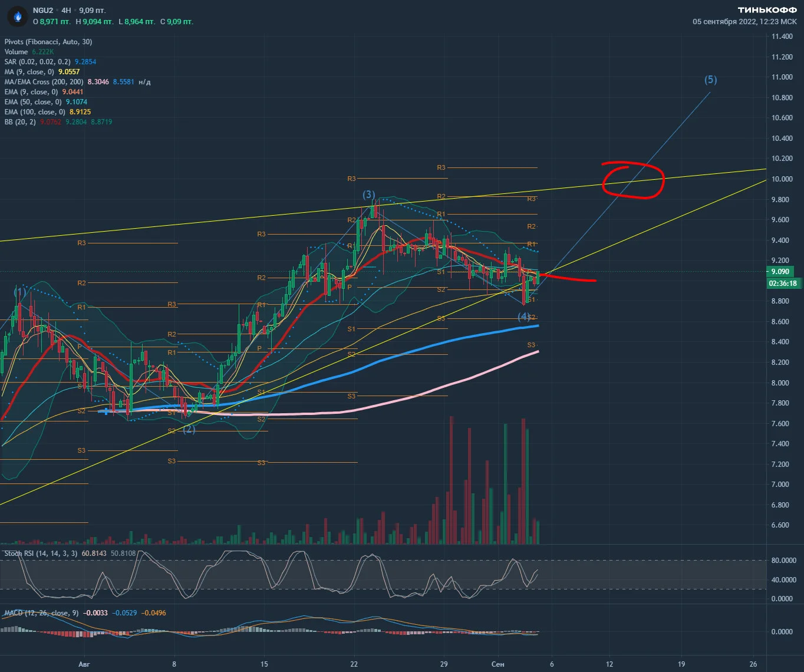The image size is (804, 672).
Task: Open the Pivots (Fibonacci, Auto, 30) indicator legend
Action: [48, 42]
